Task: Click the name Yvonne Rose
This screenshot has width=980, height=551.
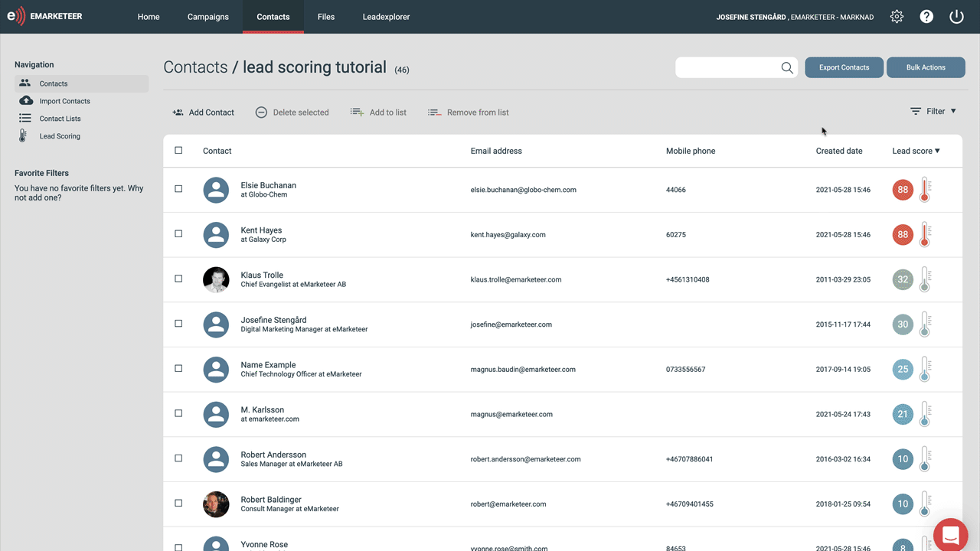Action: (x=264, y=545)
